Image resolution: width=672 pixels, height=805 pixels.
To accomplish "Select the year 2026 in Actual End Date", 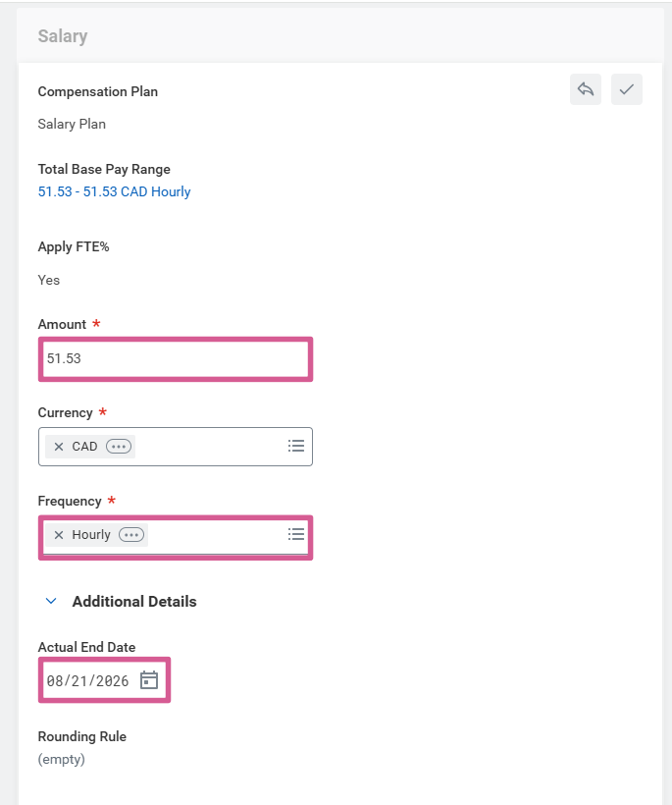I will (112, 680).
